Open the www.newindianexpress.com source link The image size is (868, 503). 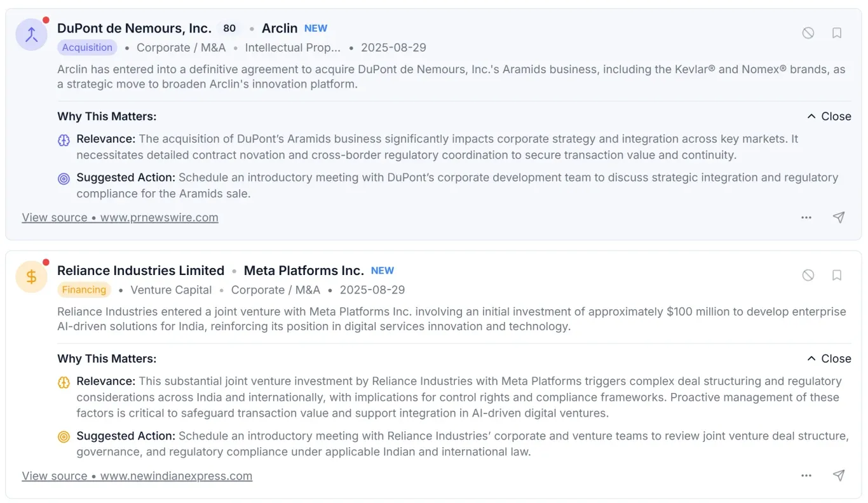click(x=137, y=476)
